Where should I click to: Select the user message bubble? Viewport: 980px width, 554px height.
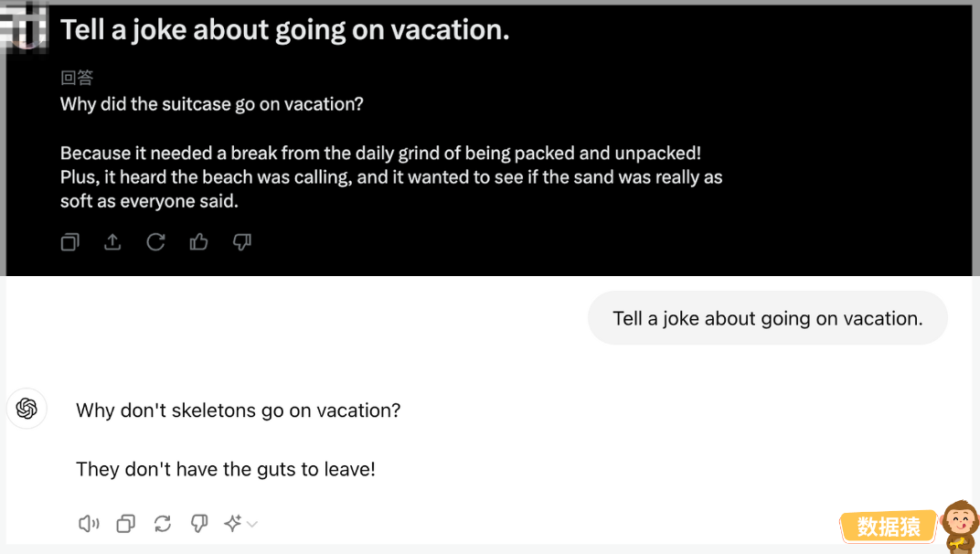[x=768, y=318]
